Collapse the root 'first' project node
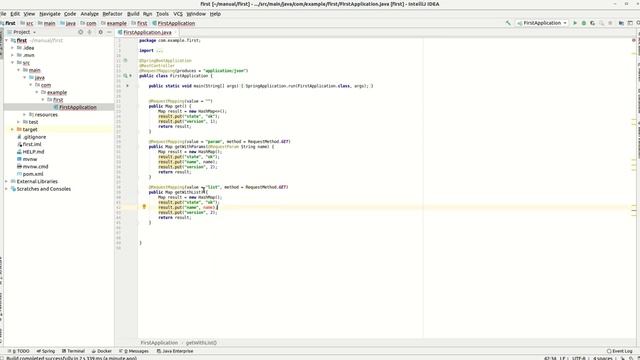 pyautogui.click(x=7, y=40)
